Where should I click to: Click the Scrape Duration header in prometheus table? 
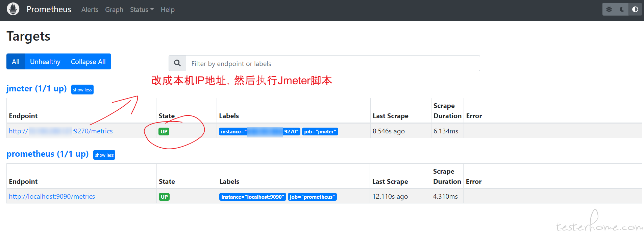click(x=447, y=176)
